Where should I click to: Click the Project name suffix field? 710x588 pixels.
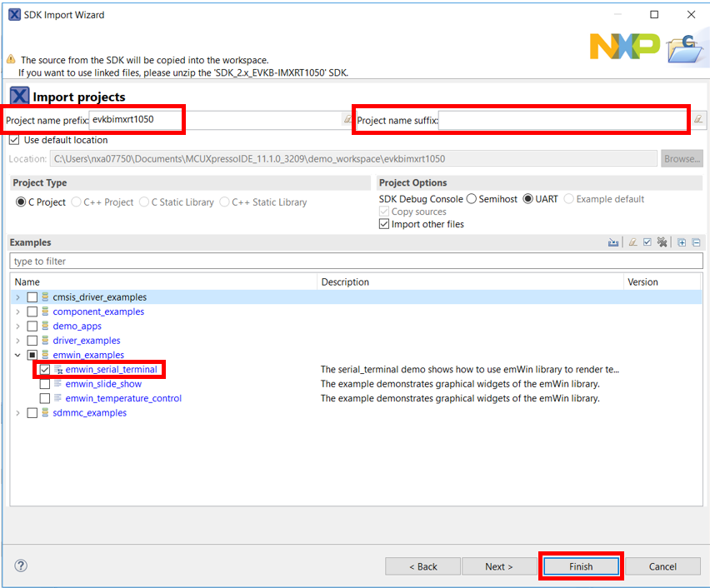(565, 120)
